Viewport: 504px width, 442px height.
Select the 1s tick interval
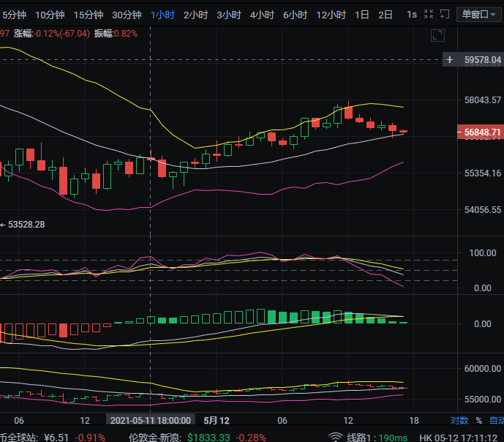click(412, 15)
